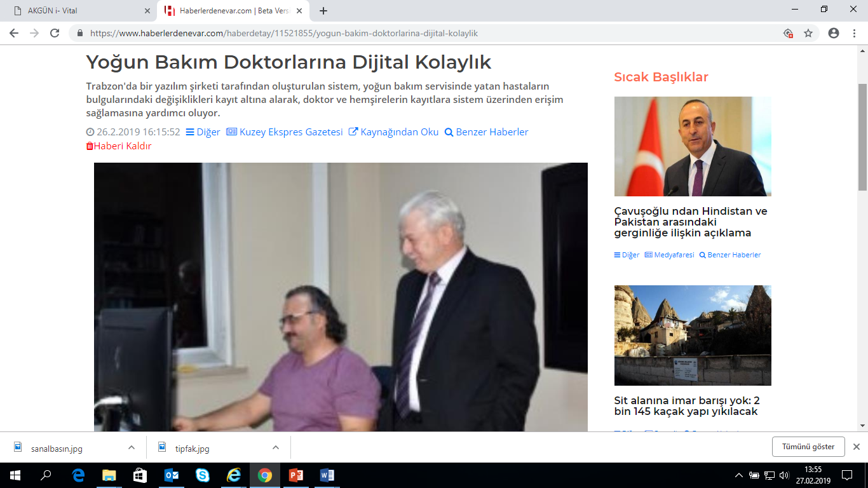Screen dimensions: 868x488
Task: Open the Kuzey Ekspres Gazetesi source link
Action: click(x=285, y=132)
